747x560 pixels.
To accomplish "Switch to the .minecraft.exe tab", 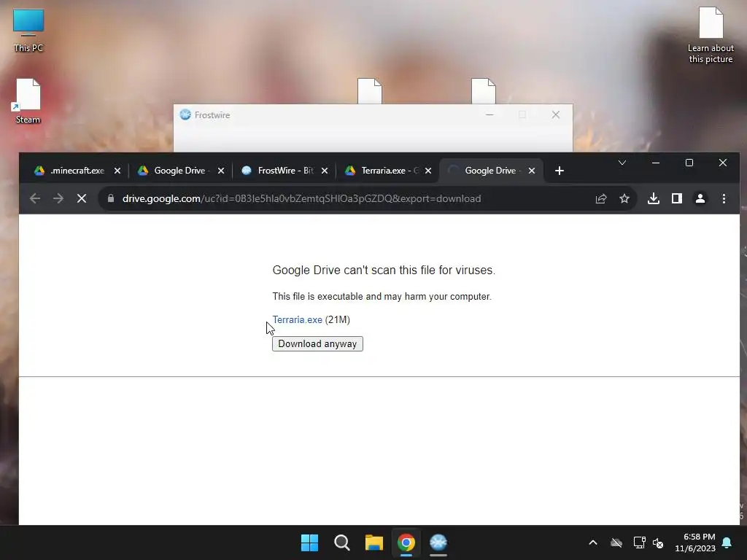I will (71, 171).
